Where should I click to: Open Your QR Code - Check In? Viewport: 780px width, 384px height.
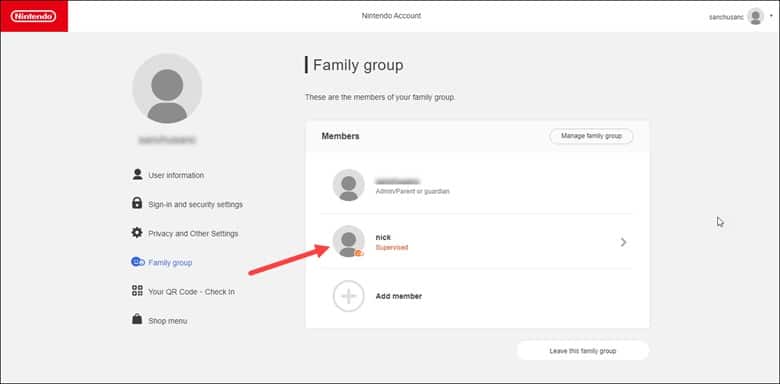tap(192, 292)
